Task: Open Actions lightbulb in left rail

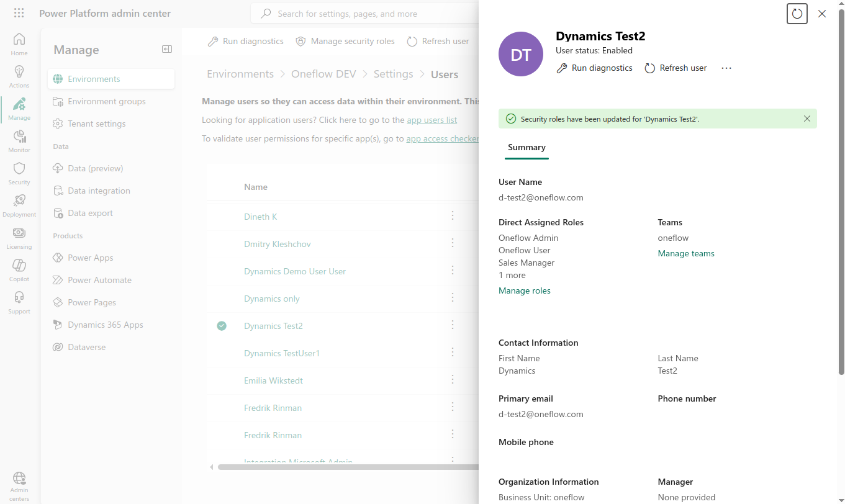Action: click(x=19, y=76)
